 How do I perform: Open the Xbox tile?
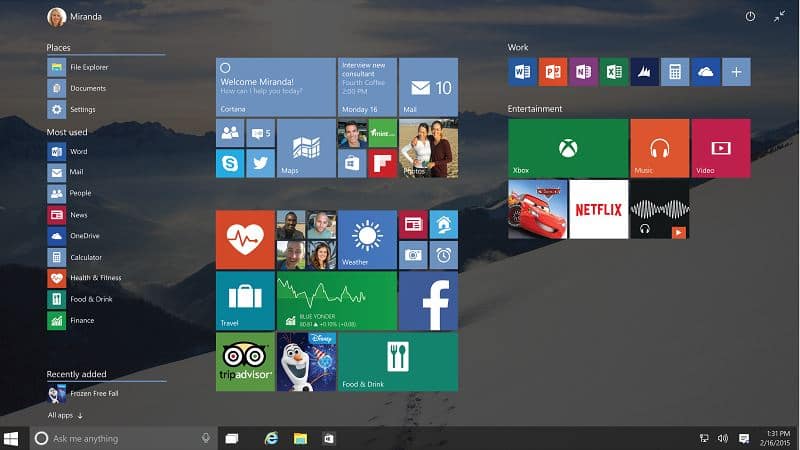coord(568,148)
